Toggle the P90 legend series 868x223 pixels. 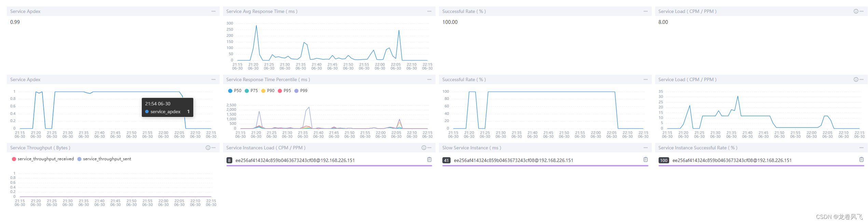pos(268,91)
